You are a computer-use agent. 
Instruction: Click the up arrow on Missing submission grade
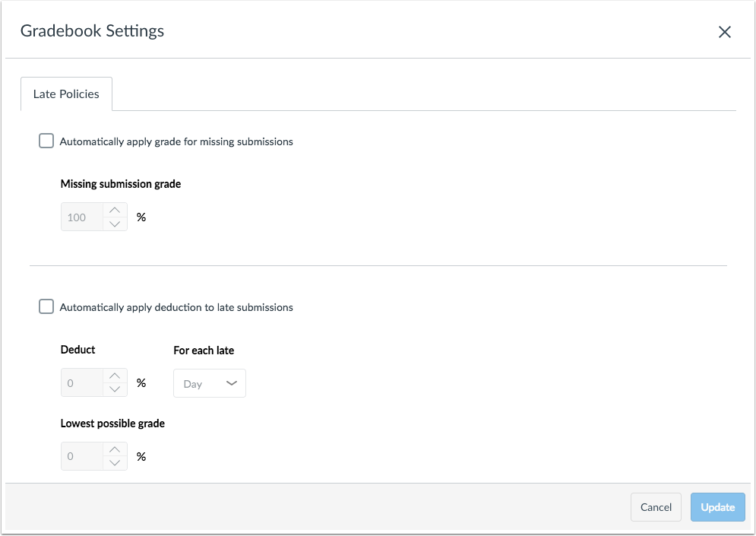(x=114, y=211)
